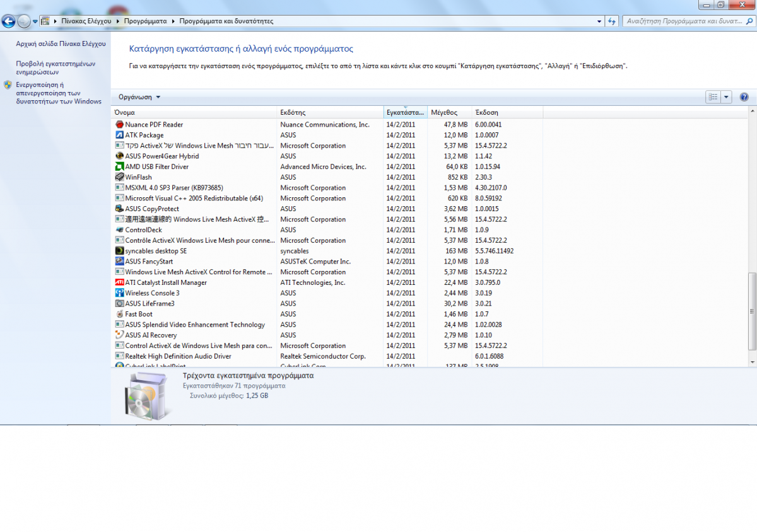Click the publisher Nuance Communications, Inc.
The height and width of the screenshot is (532, 757).
pos(325,125)
